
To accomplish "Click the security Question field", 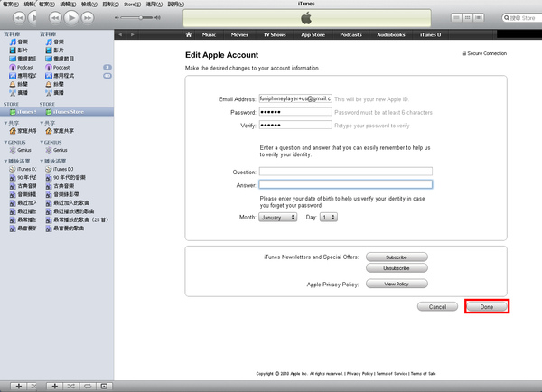I will [x=346, y=172].
